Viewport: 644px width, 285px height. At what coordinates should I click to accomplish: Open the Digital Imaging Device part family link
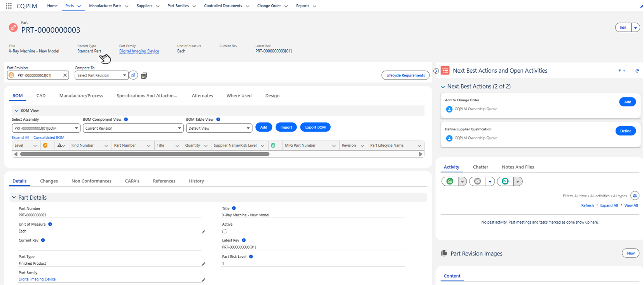(x=139, y=51)
